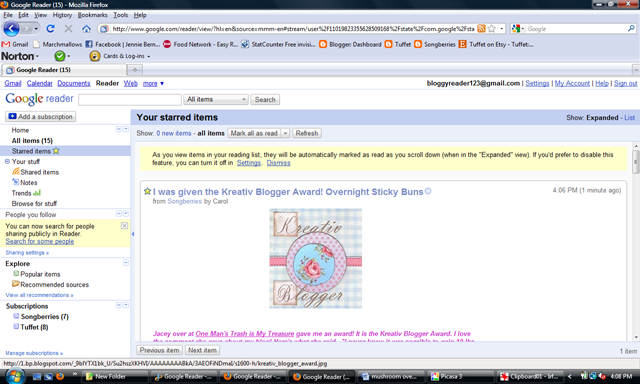Open the Bookmarks menu
Screen dimensions: 640x384
tap(92, 15)
